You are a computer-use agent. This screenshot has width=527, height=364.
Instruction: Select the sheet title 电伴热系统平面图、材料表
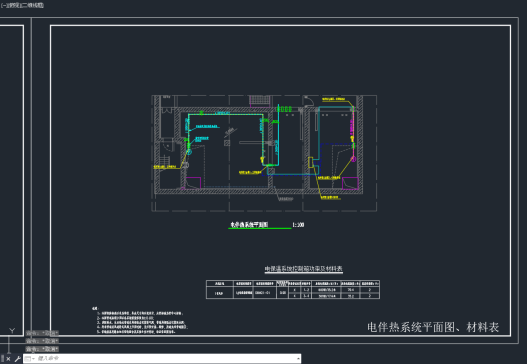pos(433,327)
